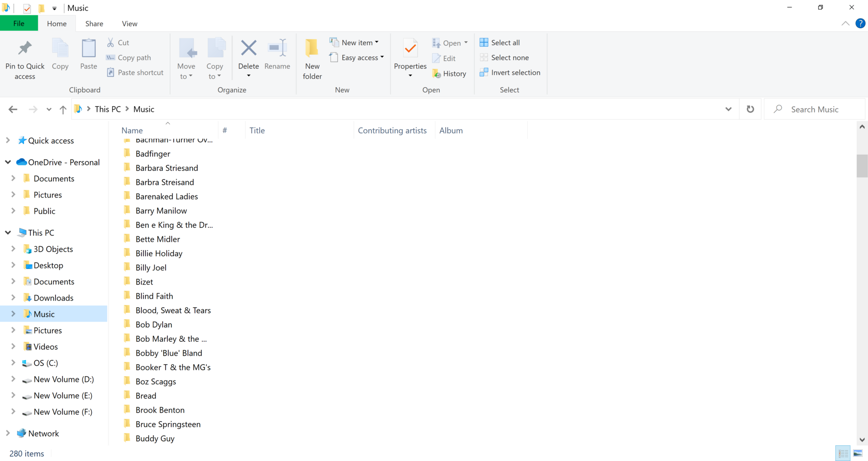Screen dimensions: 868x461
Task: Collapse the This PC tree node
Action: 8,232
